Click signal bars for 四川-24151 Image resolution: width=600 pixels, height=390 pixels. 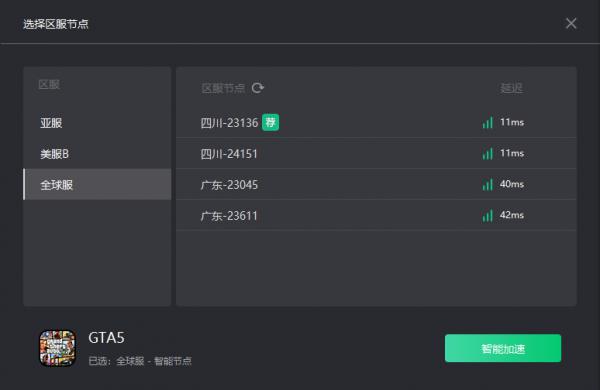click(488, 153)
